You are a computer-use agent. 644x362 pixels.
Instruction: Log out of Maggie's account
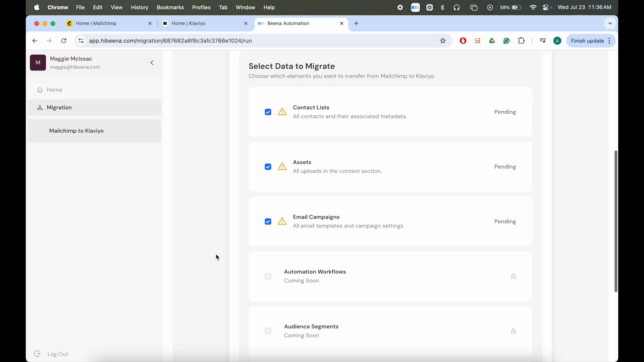click(57, 354)
